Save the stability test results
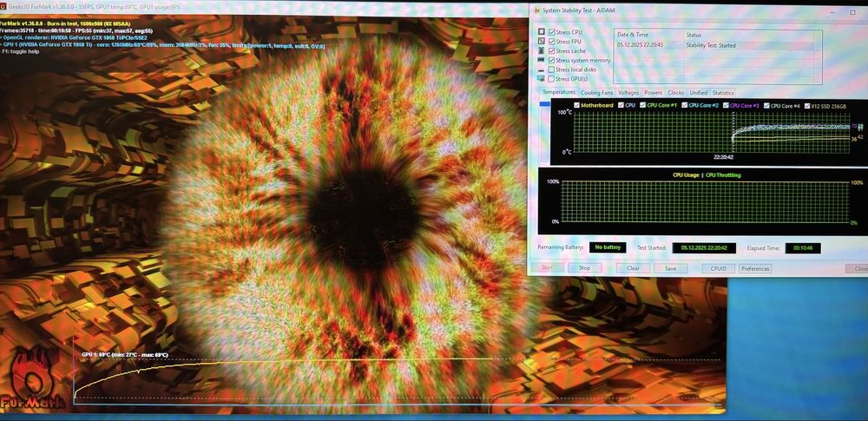 pyautogui.click(x=670, y=268)
